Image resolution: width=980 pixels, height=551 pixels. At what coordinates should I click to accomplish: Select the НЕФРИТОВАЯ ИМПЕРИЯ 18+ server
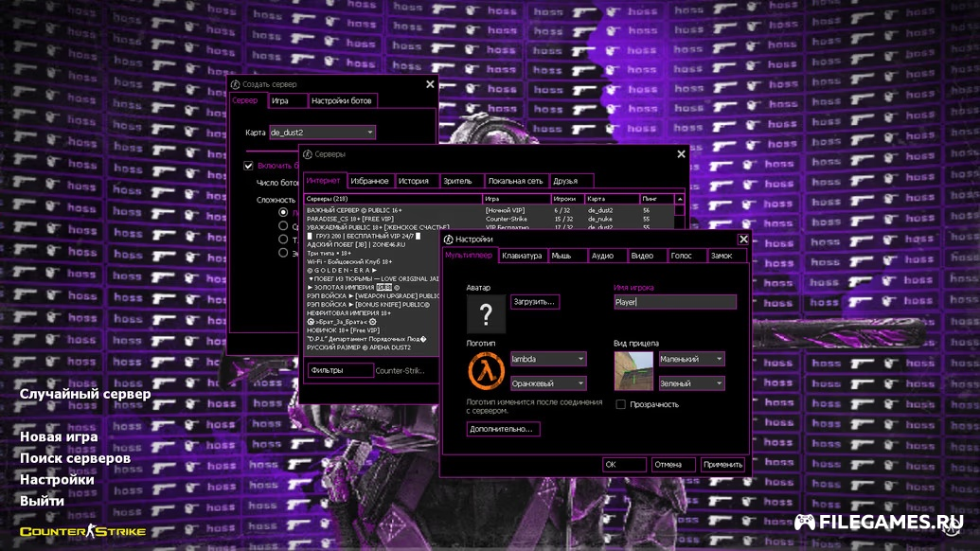pyautogui.click(x=372, y=313)
